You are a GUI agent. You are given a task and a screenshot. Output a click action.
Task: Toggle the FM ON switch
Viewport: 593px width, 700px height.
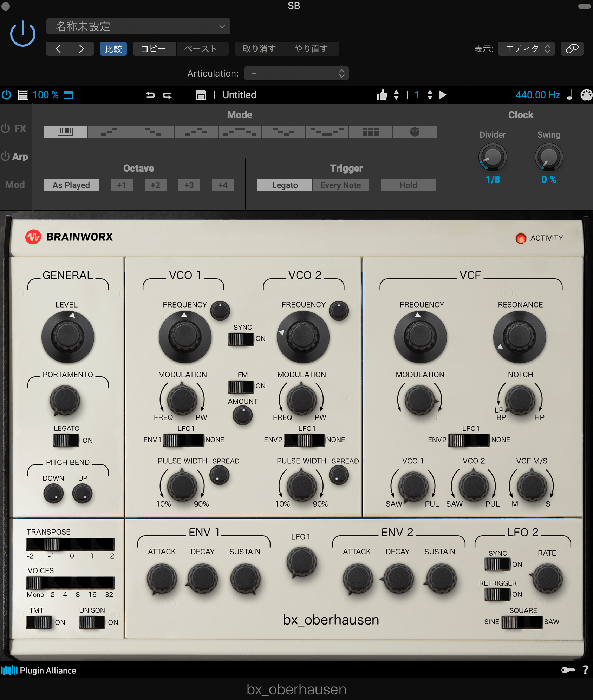[241, 387]
